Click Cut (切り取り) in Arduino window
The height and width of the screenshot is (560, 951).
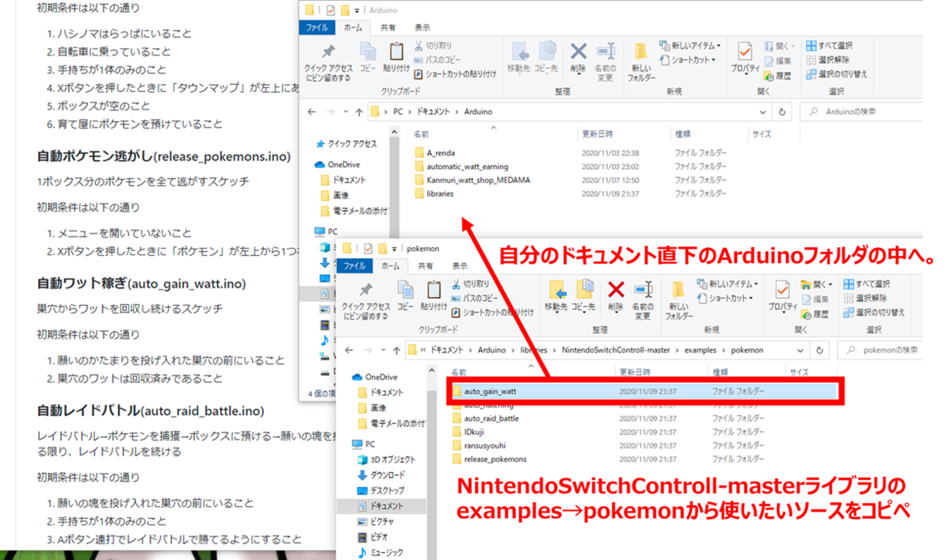pyautogui.click(x=433, y=46)
